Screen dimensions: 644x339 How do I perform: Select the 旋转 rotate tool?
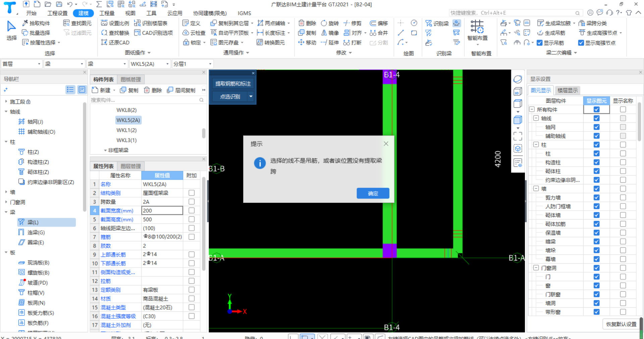(330, 23)
